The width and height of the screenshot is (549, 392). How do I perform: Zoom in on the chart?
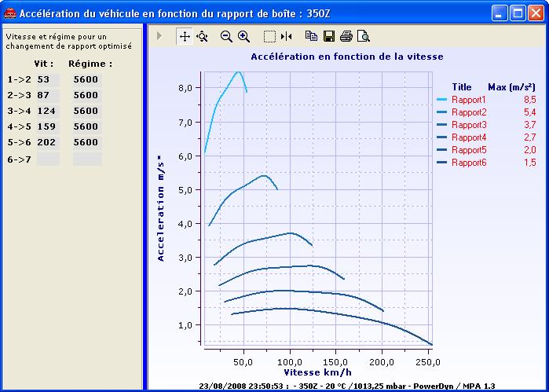(243, 36)
